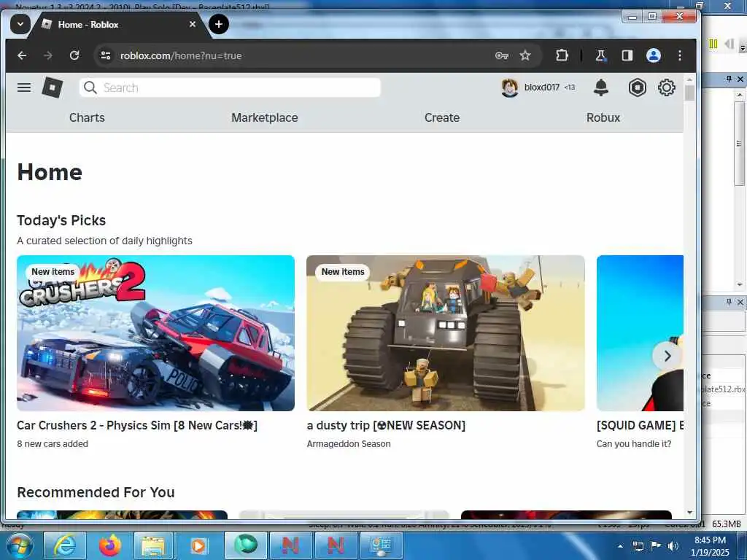Open Firefox from the taskbar
This screenshot has height=560, width=747.
click(109, 545)
